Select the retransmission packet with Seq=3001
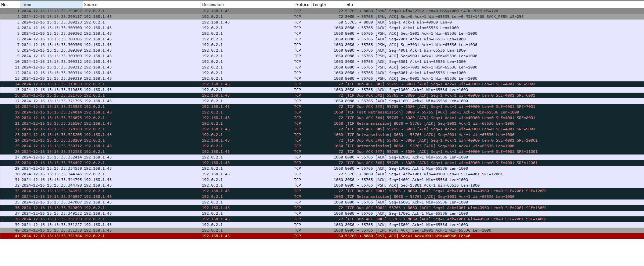Image resolution: width=644 pixels, height=266 pixels. tap(322, 146)
